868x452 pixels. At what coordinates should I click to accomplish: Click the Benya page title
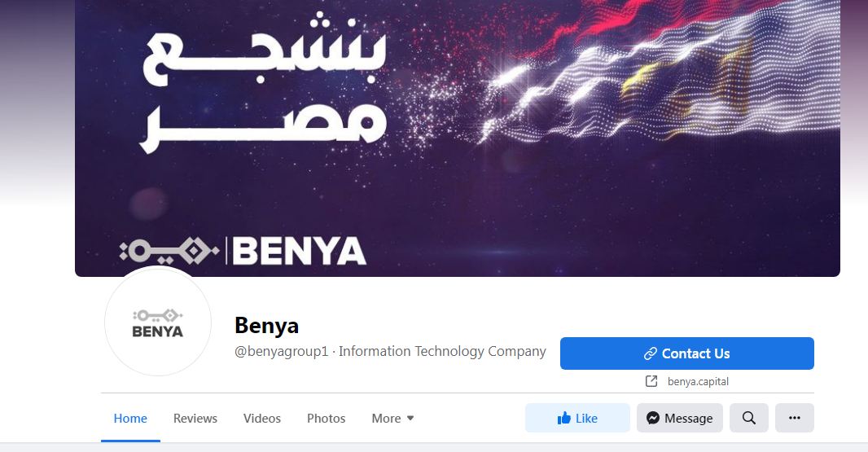click(267, 326)
